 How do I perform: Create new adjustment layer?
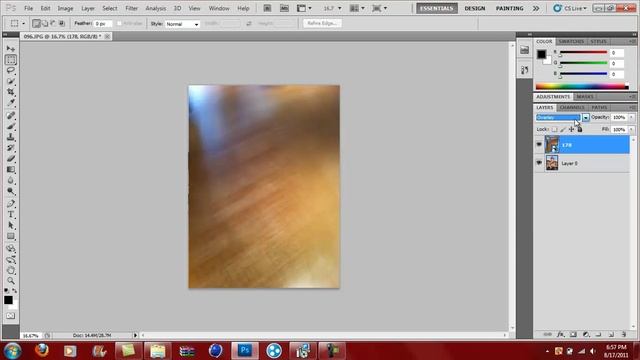pos(586,334)
